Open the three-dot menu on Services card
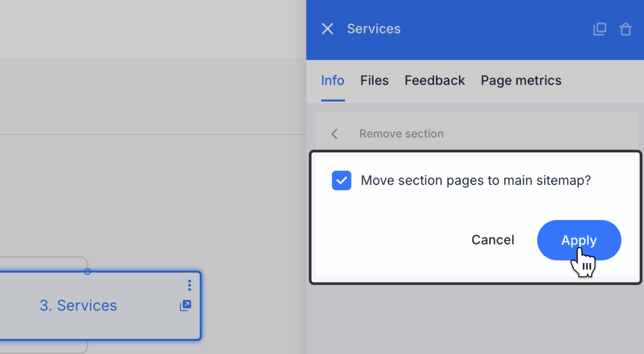Screen dimensions: 644x354 click(189, 285)
